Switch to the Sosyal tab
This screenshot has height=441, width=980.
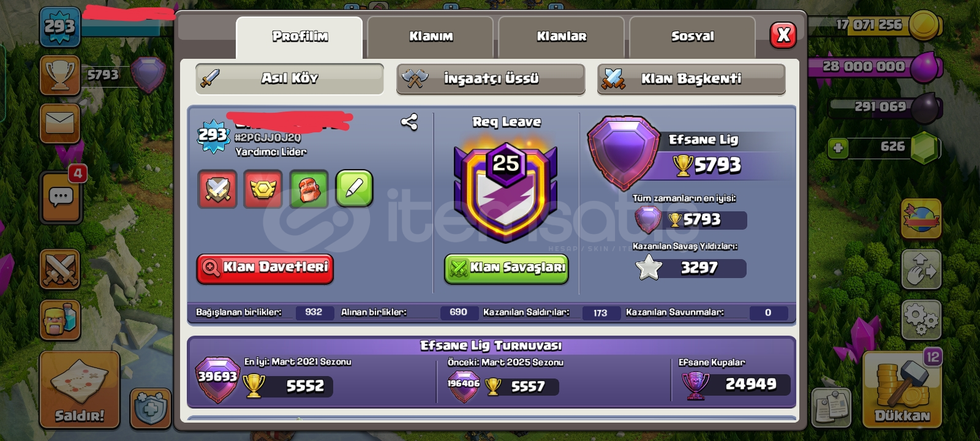pos(692,37)
